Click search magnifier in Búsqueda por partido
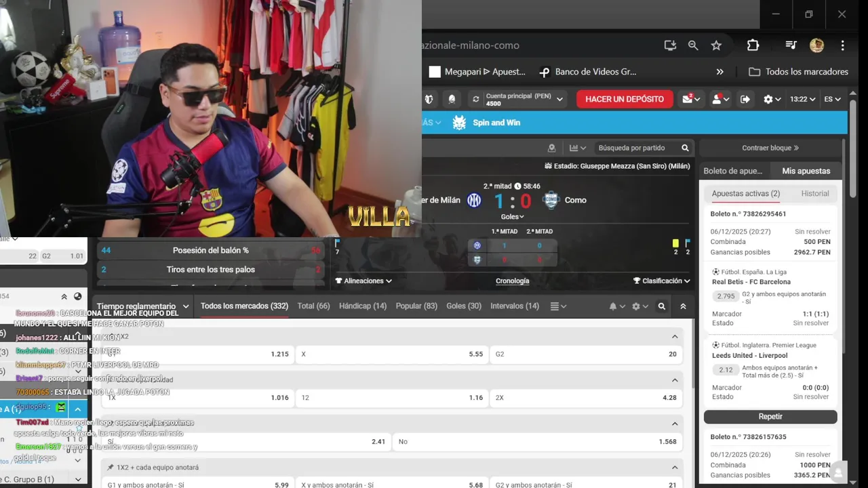868x488 pixels. click(x=685, y=148)
